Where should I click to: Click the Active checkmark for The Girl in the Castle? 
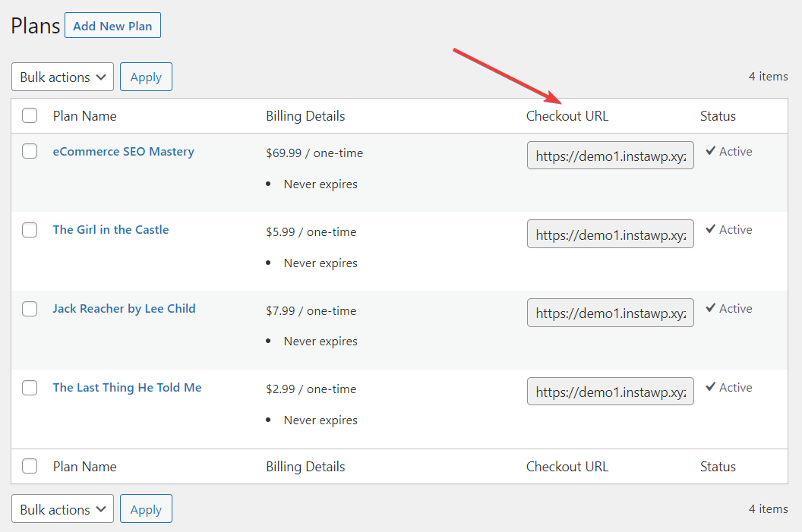click(710, 229)
